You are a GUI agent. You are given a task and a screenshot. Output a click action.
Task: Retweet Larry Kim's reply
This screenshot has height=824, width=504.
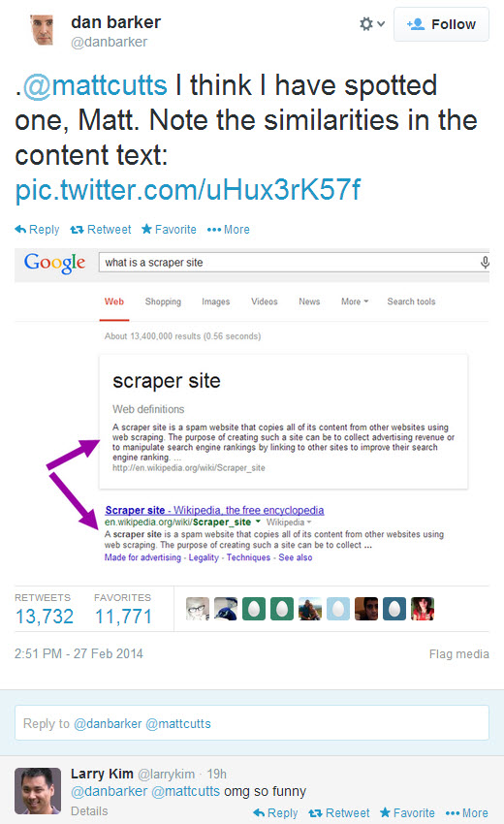338,813
